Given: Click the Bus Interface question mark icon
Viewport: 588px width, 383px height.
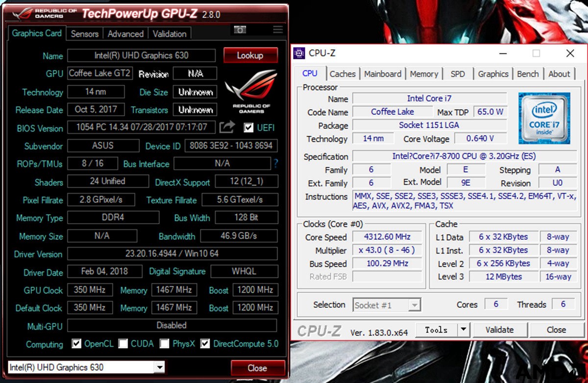Looking at the screenshot, I should [276, 163].
